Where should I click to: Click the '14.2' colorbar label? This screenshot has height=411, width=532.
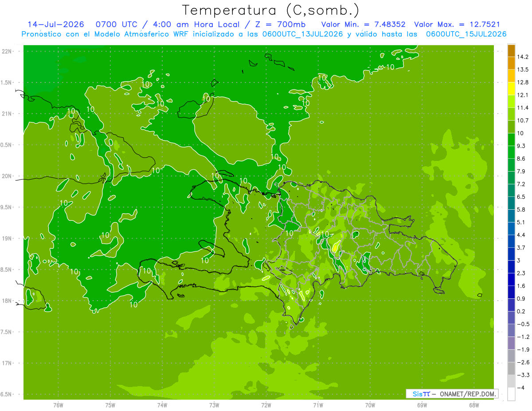523,57
